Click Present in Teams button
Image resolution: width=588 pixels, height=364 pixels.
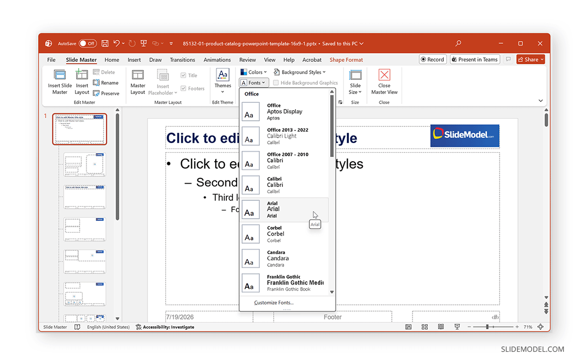[x=475, y=59]
